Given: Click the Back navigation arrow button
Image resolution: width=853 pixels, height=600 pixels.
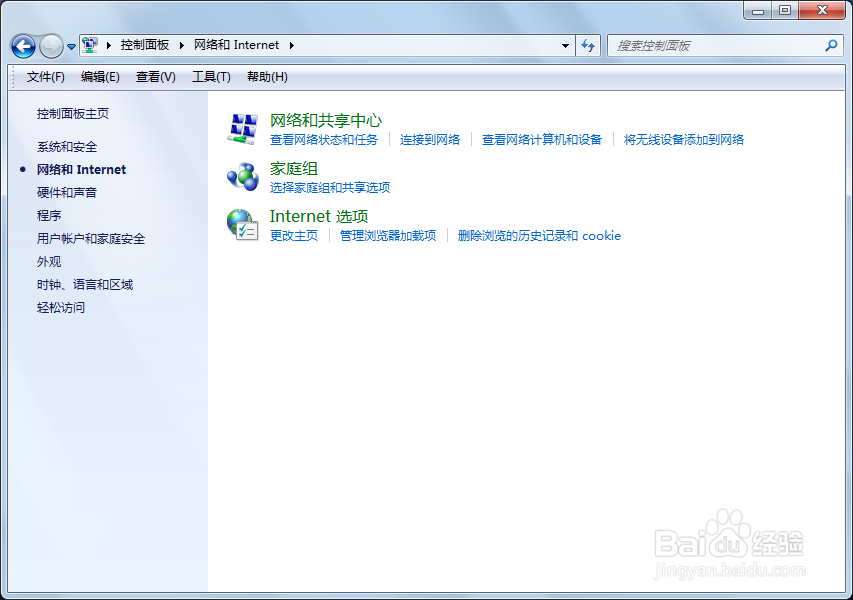Looking at the screenshot, I should pyautogui.click(x=23, y=46).
